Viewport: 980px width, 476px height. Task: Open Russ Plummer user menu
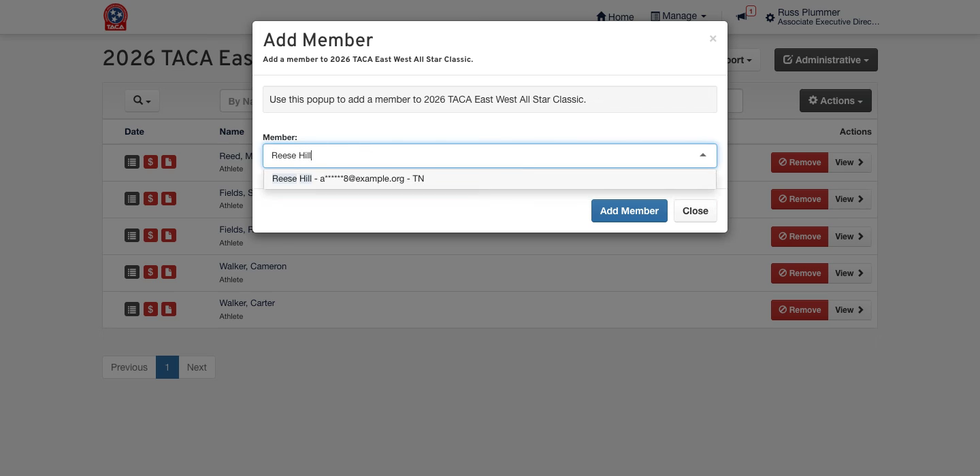point(828,17)
